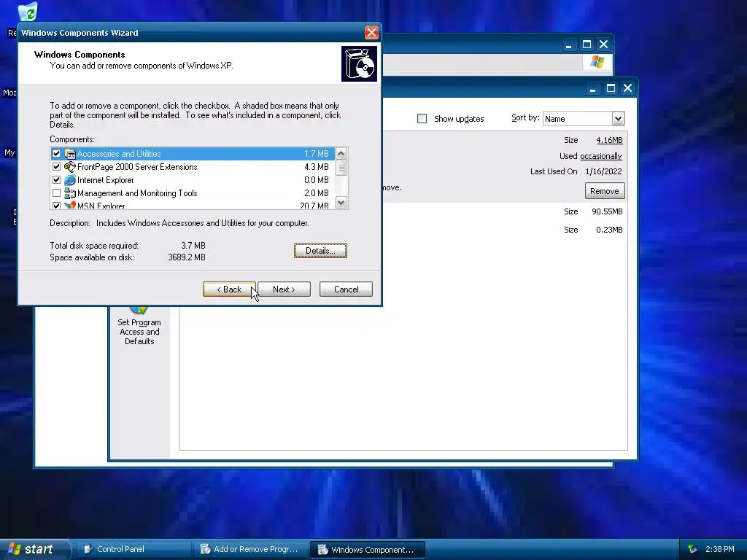Toggle the Accessories and Utilities checkbox
Viewport: 747px width, 560px height.
57,154
